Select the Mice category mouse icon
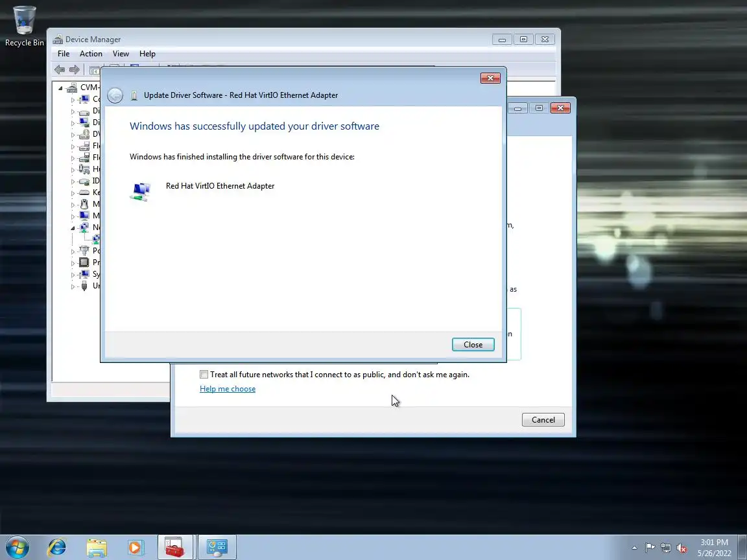Screen dimensions: 747x560 pyautogui.click(x=84, y=204)
